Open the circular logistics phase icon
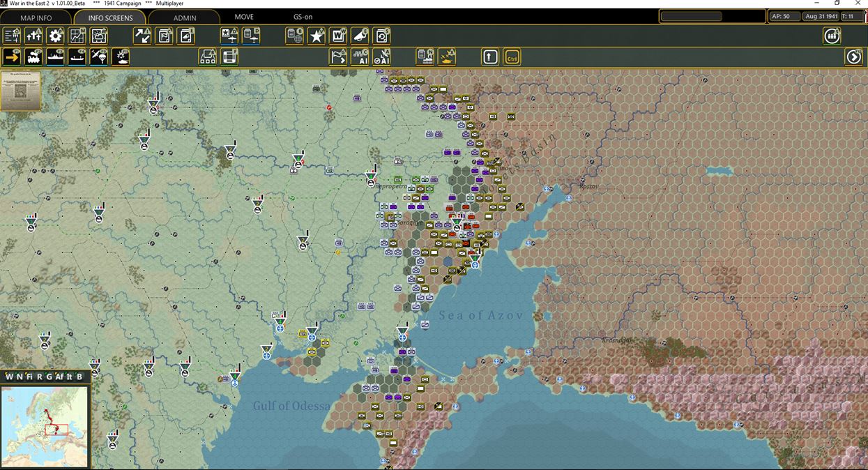 (832, 36)
